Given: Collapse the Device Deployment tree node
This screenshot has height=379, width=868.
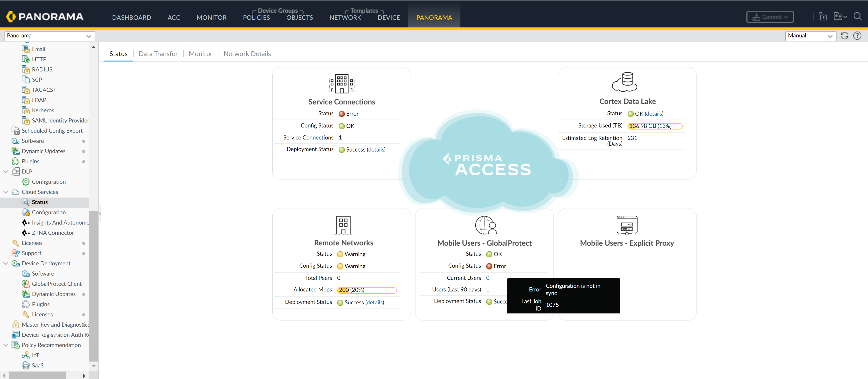Looking at the screenshot, I should pos(6,264).
